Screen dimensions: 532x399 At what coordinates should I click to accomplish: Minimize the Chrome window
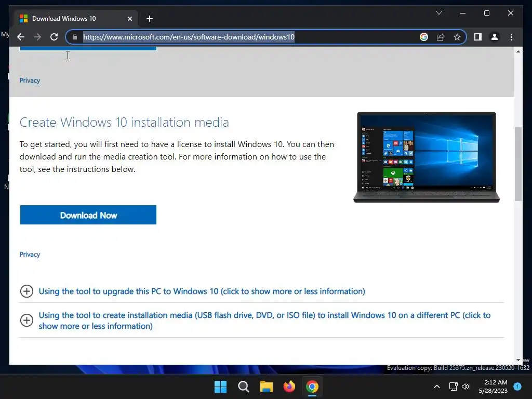463,13
